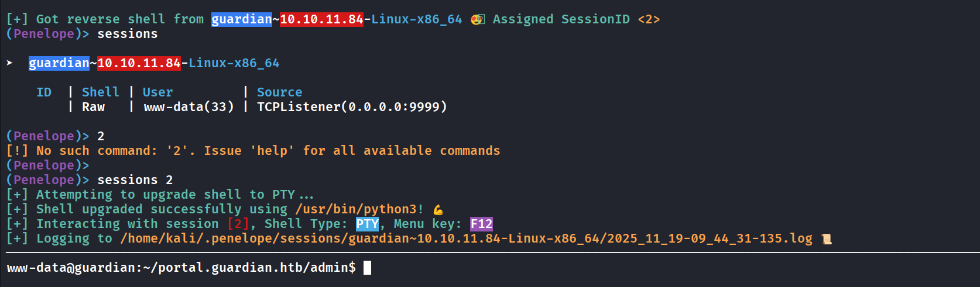This screenshot has height=287, width=980.
Task: Select the User column header
Action: point(157,92)
